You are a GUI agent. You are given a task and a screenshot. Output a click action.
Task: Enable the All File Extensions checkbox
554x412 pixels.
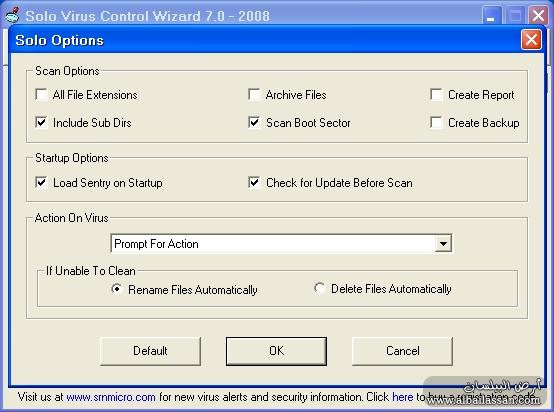41,94
